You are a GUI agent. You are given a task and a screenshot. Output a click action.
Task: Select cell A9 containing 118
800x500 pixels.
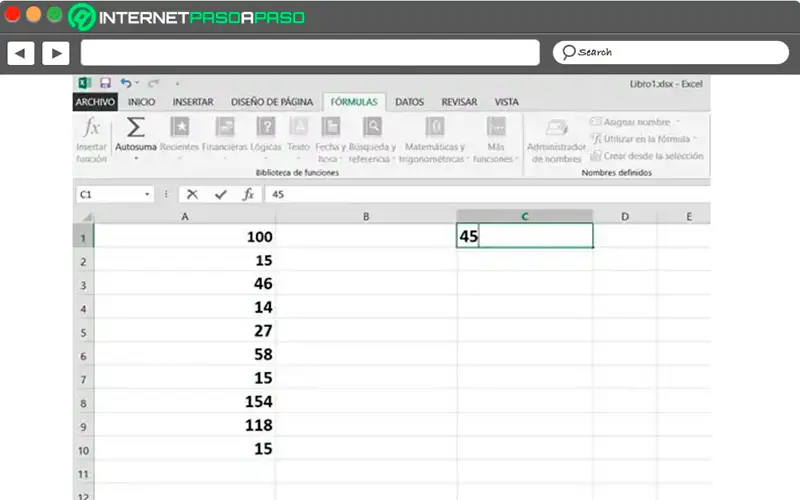pyautogui.click(x=185, y=424)
